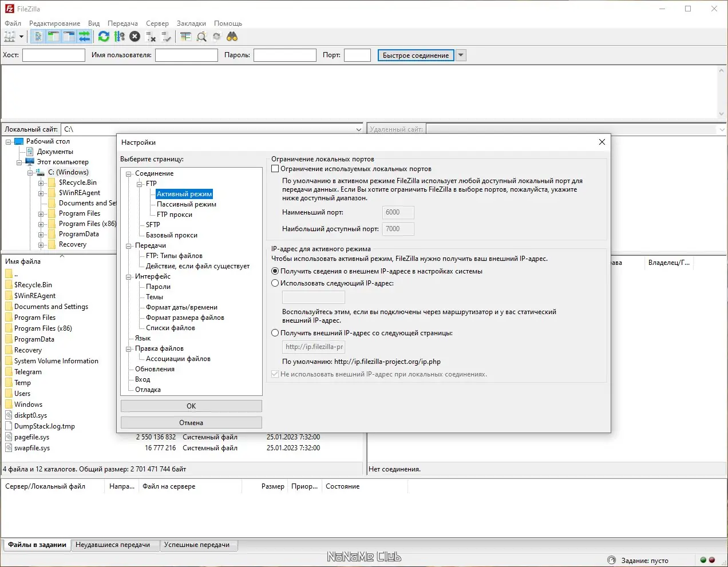Open the Редактирование menu
This screenshot has height=567, width=728.
pos(55,23)
